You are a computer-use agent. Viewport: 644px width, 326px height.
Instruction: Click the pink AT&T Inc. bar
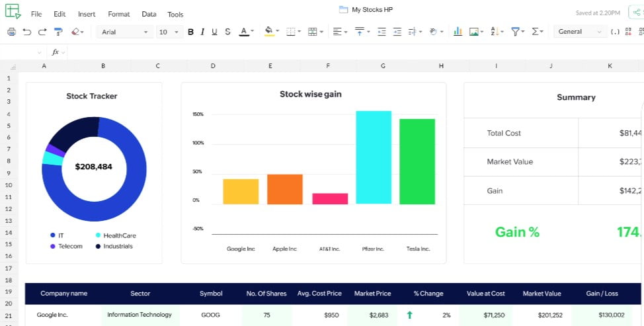pyautogui.click(x=330, y=199)
